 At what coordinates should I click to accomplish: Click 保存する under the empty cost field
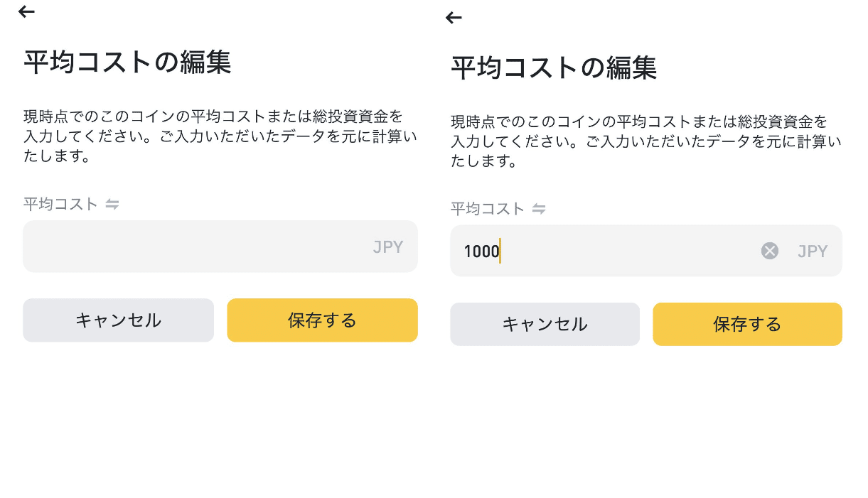(x=322, y=320)
